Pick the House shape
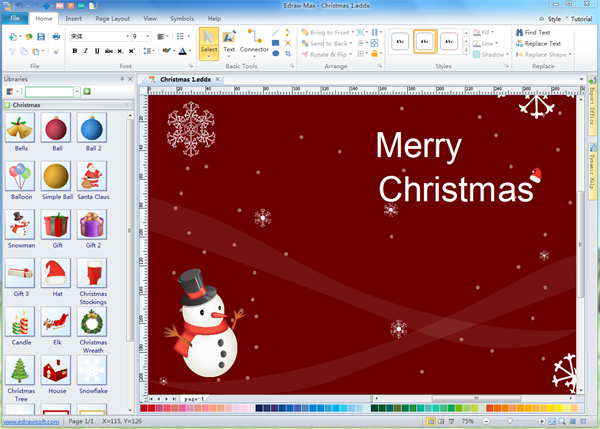Image resolution: width=600 pixels, height=429 pixels. [56, 370]
